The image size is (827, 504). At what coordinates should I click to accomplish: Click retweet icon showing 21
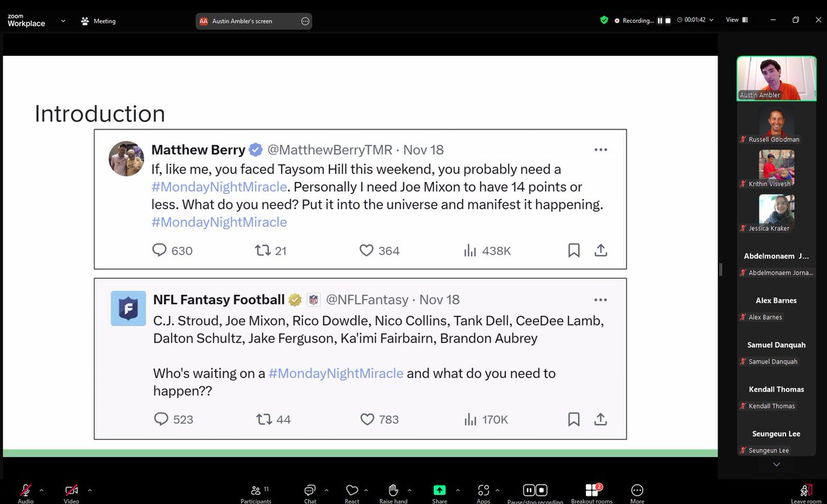(263, 251)
